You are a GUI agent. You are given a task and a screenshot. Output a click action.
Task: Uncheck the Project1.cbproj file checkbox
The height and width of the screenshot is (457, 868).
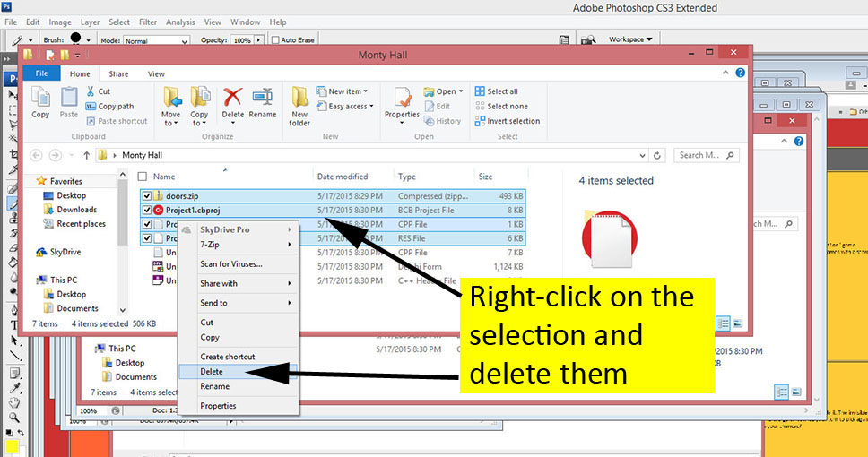tap(147, 211)
